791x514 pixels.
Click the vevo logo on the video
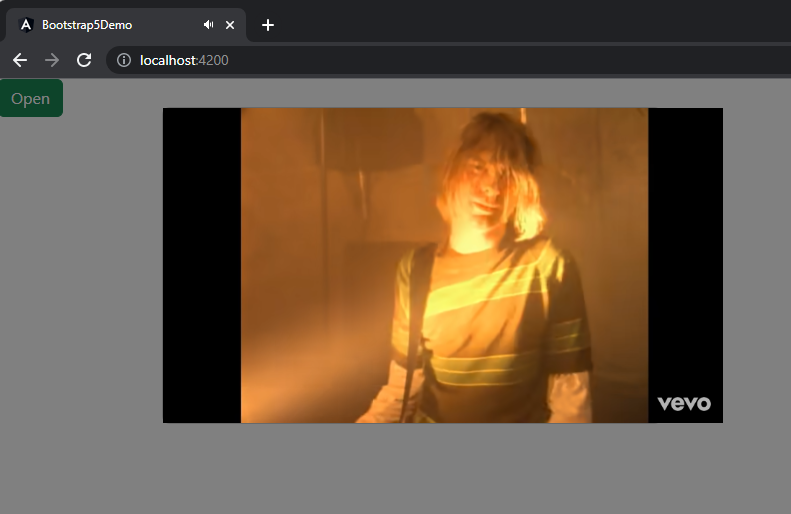pyautogui.click(x=684, y=403)
